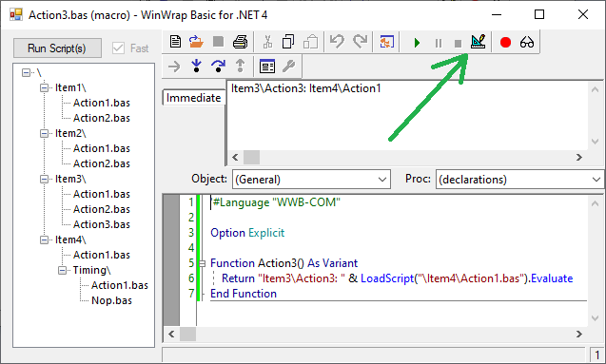
Task: Toggle the Fast checkbox
Action: pyautogui.click(x=118, y=48)
